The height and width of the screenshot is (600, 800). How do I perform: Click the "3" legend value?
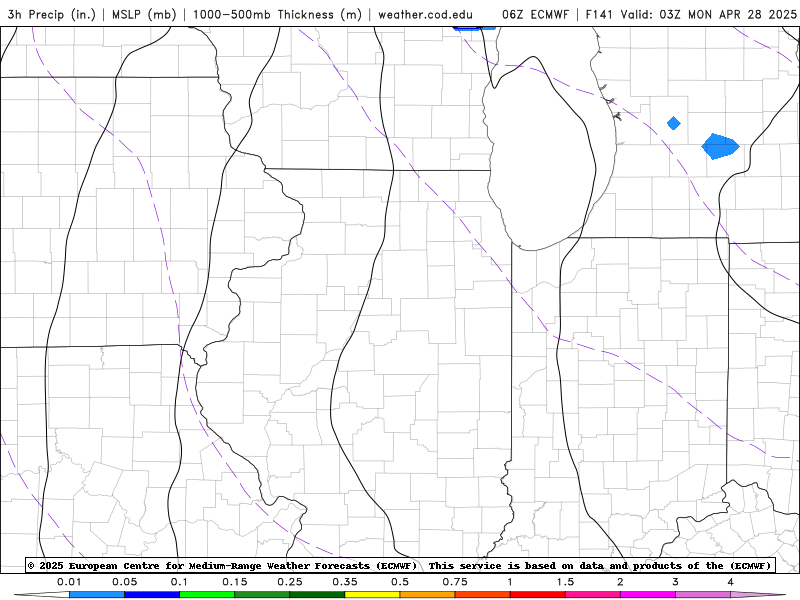pyautogui.click(x=676, y=582)
